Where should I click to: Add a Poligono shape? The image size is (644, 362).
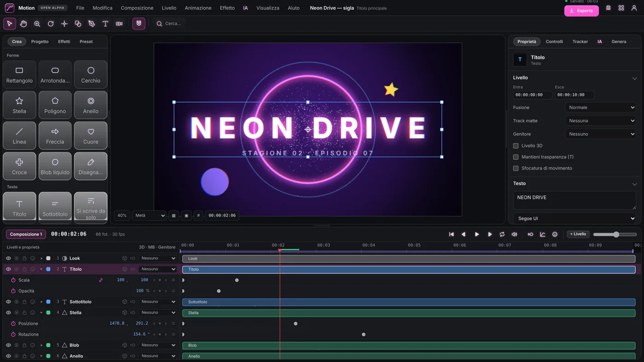point(55,105)
